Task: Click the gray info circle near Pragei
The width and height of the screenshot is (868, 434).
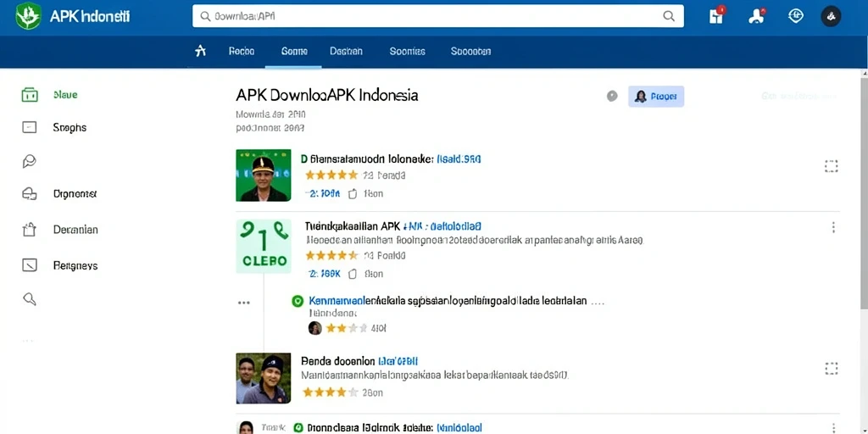Action: tap(612, 97)
